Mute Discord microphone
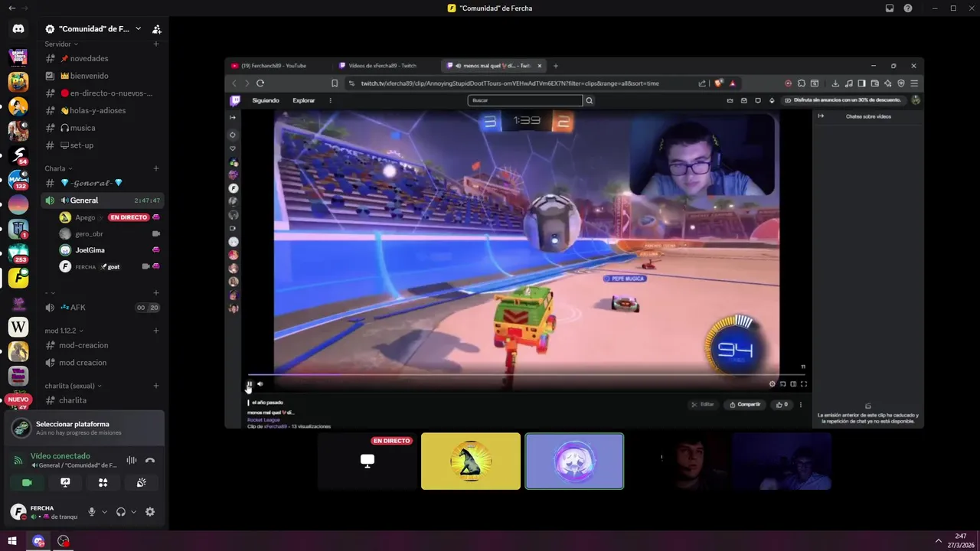The width and height of the screenshot is (980, 551). (92, 512)
